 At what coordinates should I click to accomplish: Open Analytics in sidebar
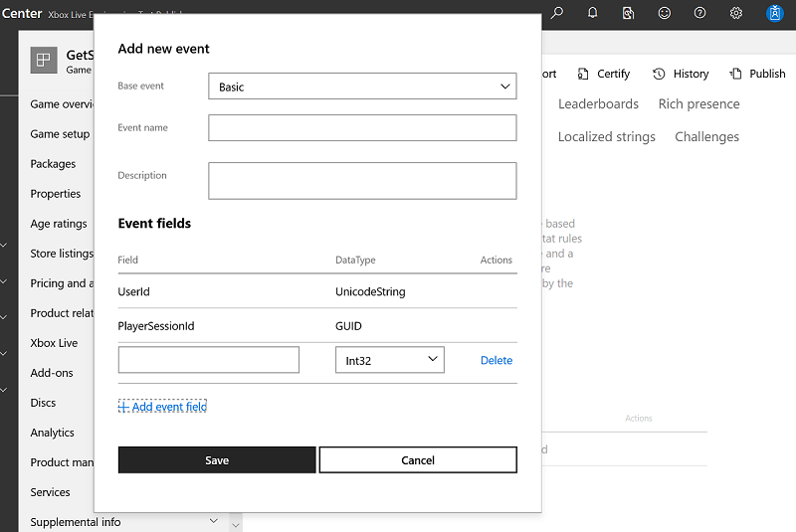[53, 433]
